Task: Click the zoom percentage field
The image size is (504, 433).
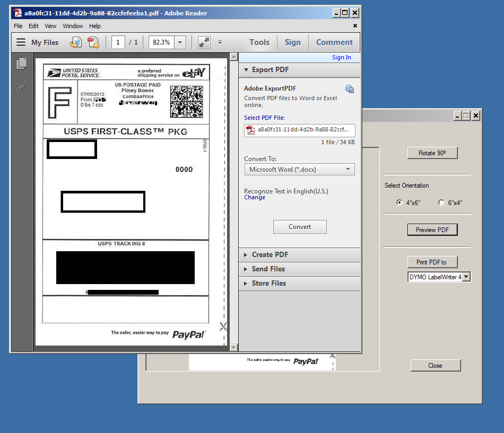Action: tap(161, 42)
